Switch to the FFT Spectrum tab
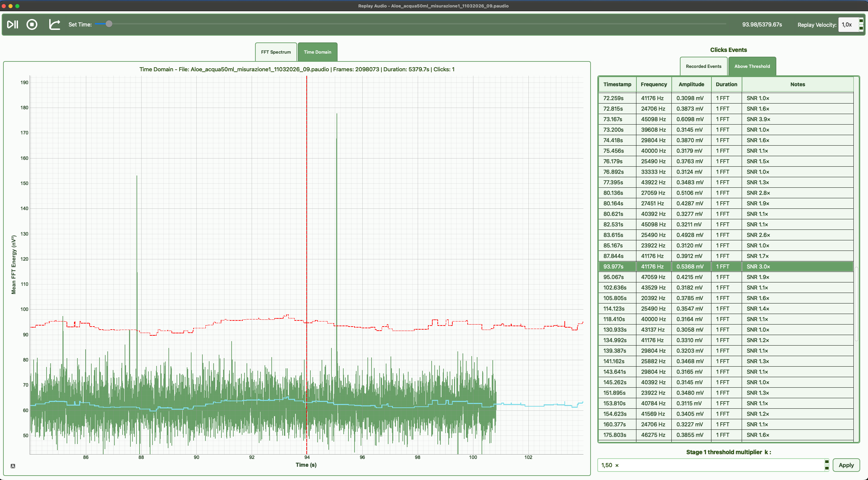Viewport: 868px width, 480px height. coord(276,52)
